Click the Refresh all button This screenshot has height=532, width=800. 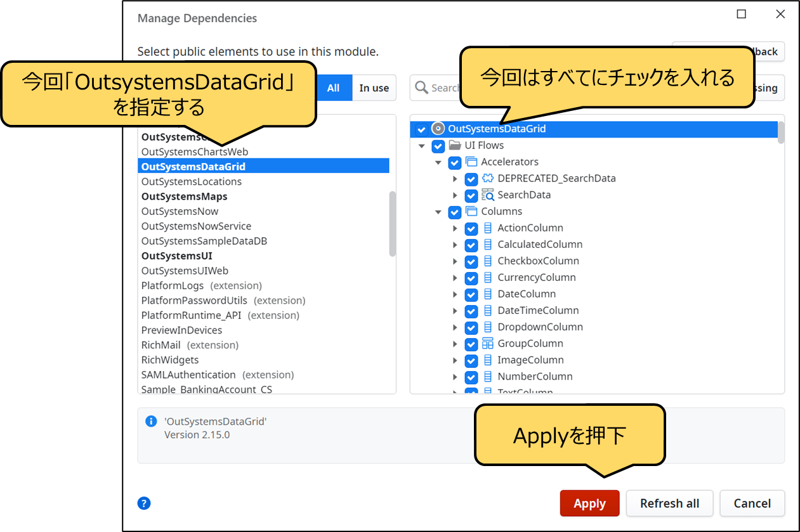(x=669, y=503)
